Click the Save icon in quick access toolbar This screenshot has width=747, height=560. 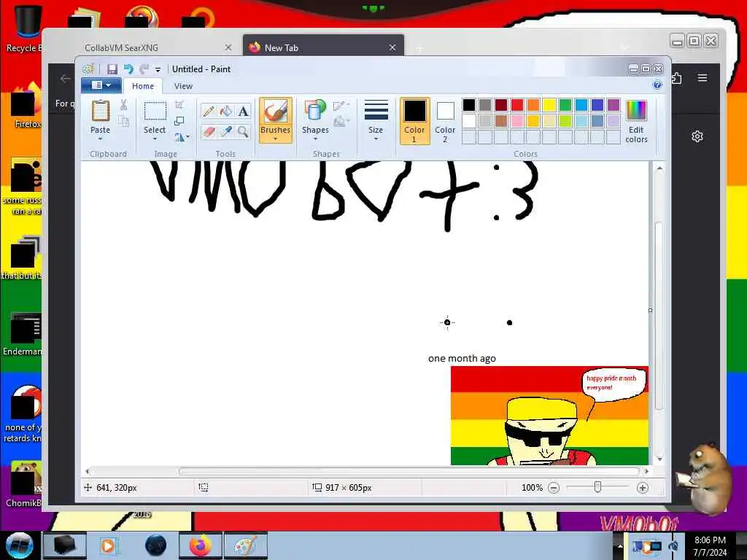click(112, 69)
